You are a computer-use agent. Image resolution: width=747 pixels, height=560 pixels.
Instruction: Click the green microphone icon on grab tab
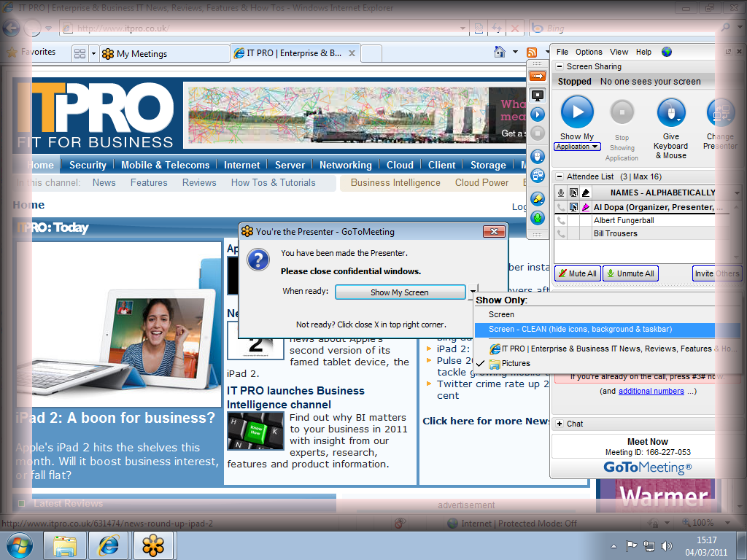538,218
